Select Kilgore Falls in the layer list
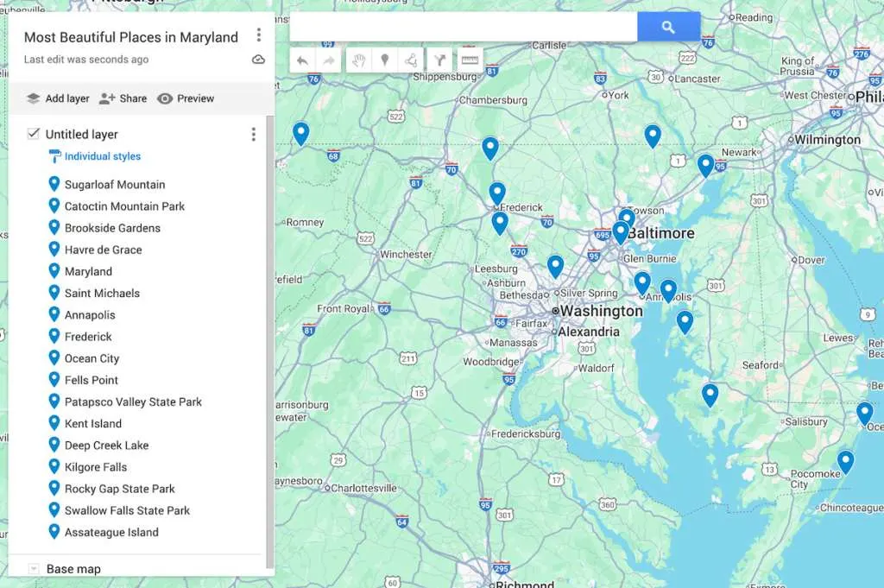Screen dimensions: 884x588 tap(96, 467)
